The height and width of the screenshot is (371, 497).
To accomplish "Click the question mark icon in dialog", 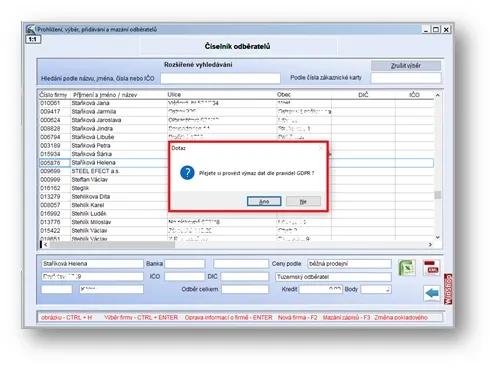I will 187,173.
